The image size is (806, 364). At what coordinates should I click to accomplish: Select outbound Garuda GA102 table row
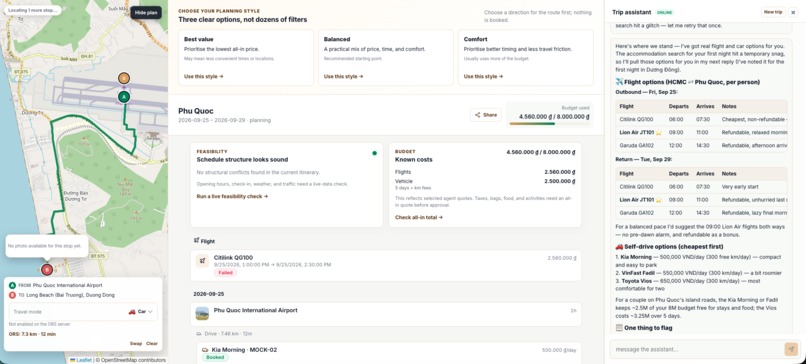pyautogui.click(x=701, y=145)
